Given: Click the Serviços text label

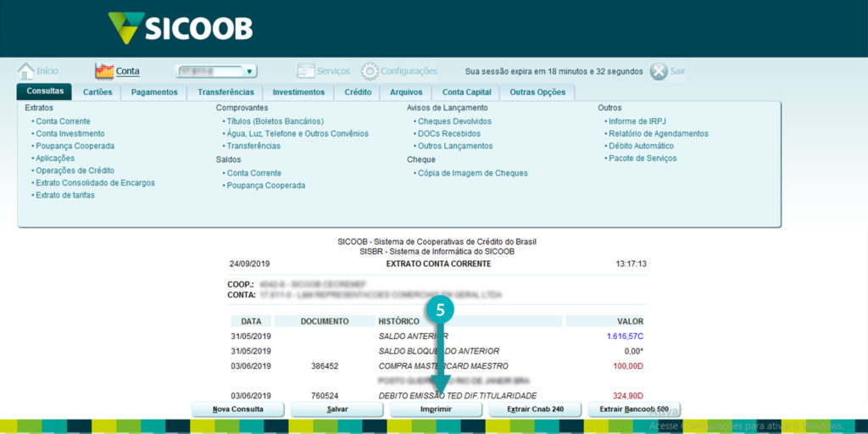Looking at the screenshot, I should pos(333,71).
